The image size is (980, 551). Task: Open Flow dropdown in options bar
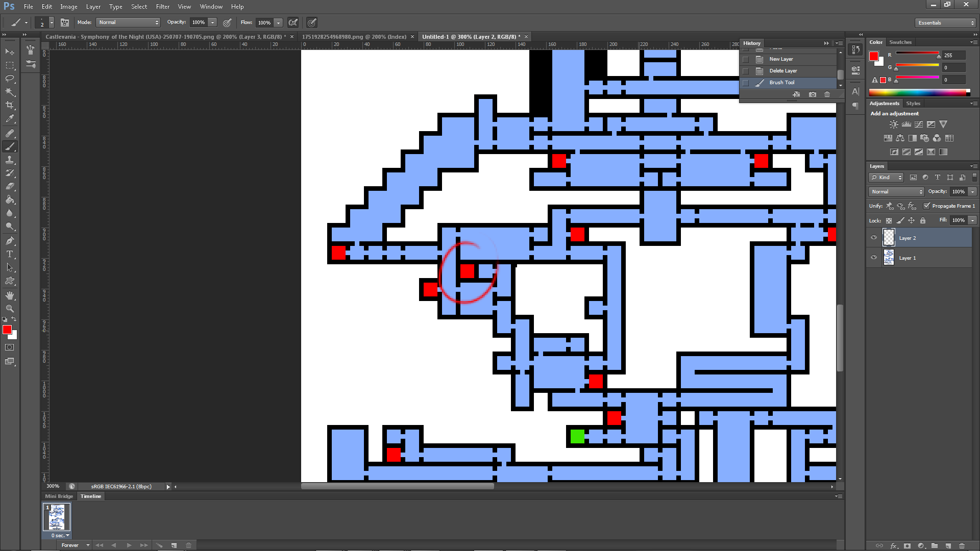pos(279,22)
